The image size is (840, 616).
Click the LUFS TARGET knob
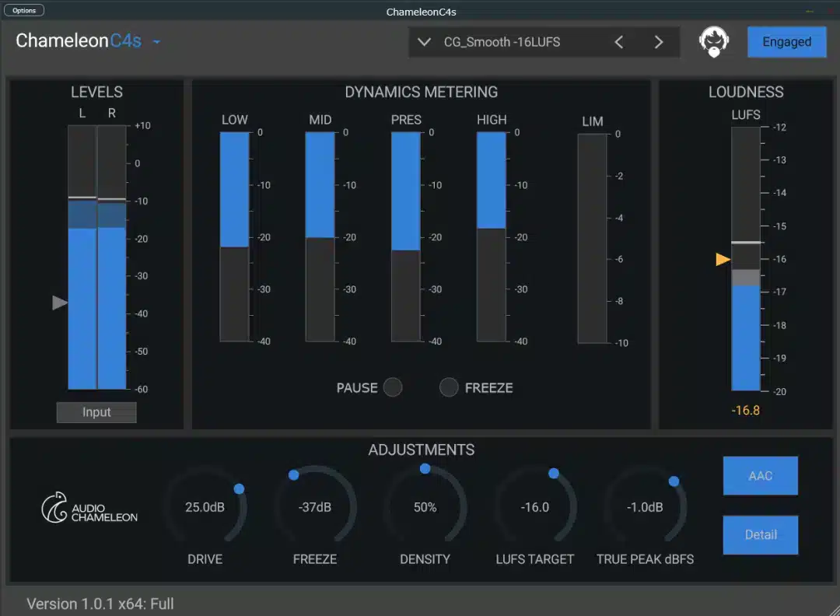(535, 507)
